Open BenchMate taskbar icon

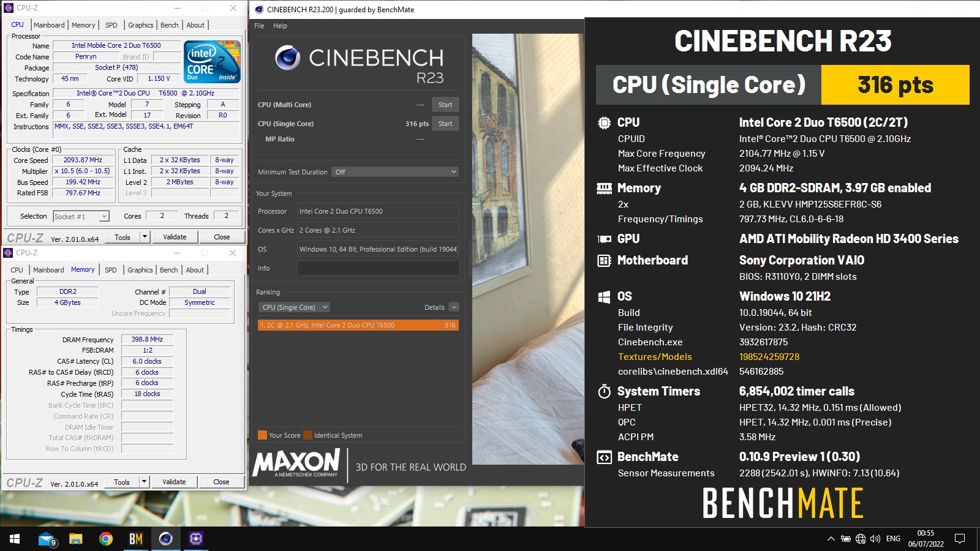pos(136,539)
